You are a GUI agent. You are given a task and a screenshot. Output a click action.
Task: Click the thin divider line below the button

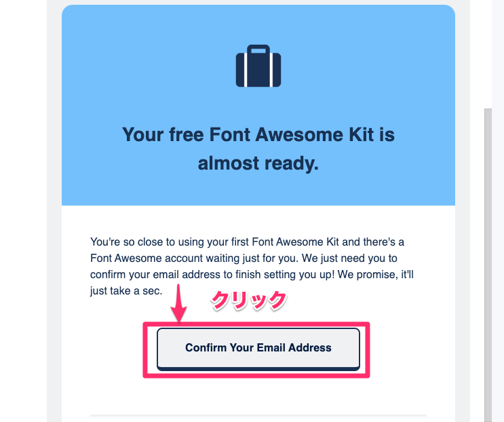pyautogui.click(x=258, y=415)
